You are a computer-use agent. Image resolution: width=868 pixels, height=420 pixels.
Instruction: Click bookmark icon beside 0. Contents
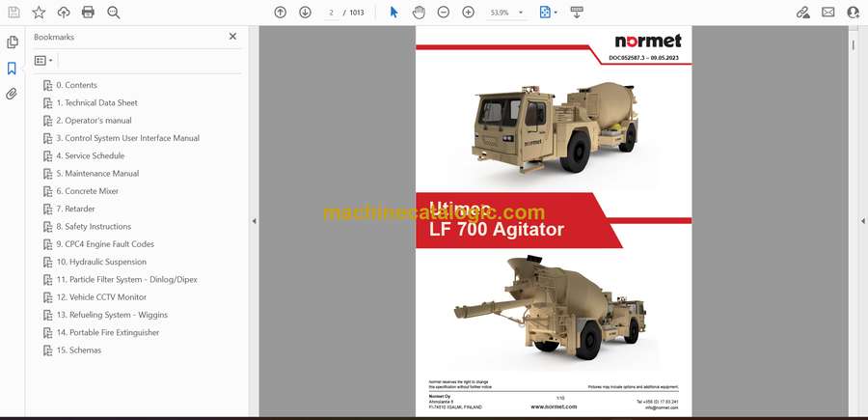[47, 85]
